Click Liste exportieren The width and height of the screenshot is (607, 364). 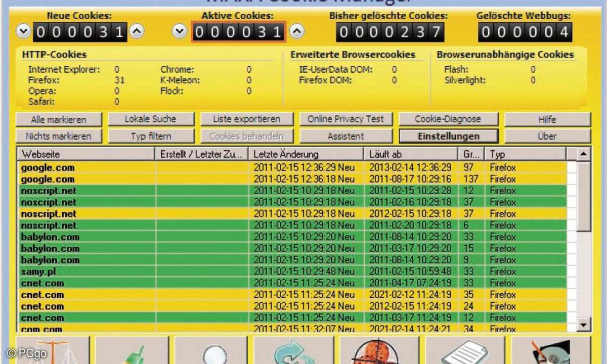(x=247, y=119)
